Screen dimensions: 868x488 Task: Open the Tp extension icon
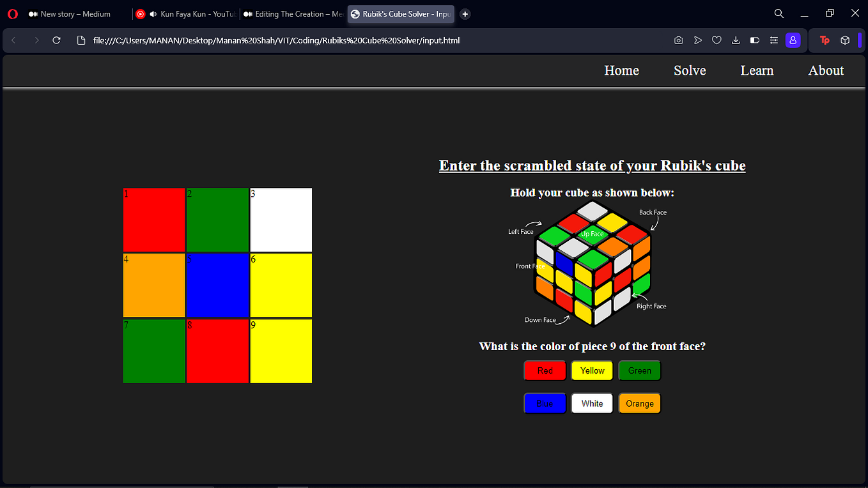(x=825, y=40)
